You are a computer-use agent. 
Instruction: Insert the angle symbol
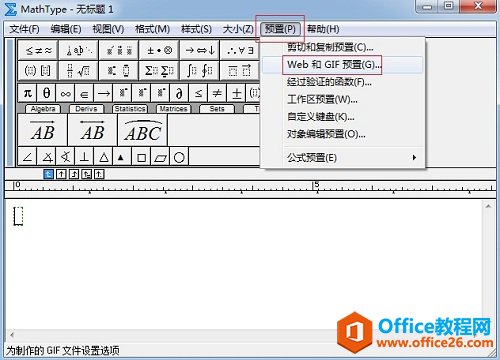pyautogui.click(x=28, y=157)
